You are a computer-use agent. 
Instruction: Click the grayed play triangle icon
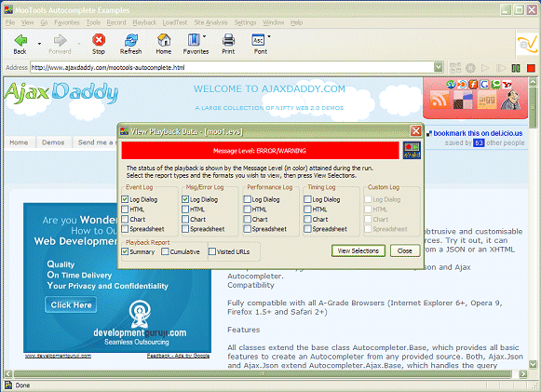(x=485, y=68)
